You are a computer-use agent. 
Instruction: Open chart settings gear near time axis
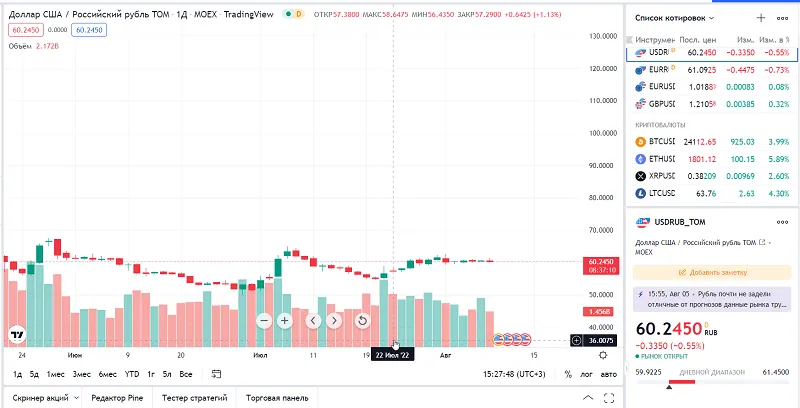click(603, 355)
